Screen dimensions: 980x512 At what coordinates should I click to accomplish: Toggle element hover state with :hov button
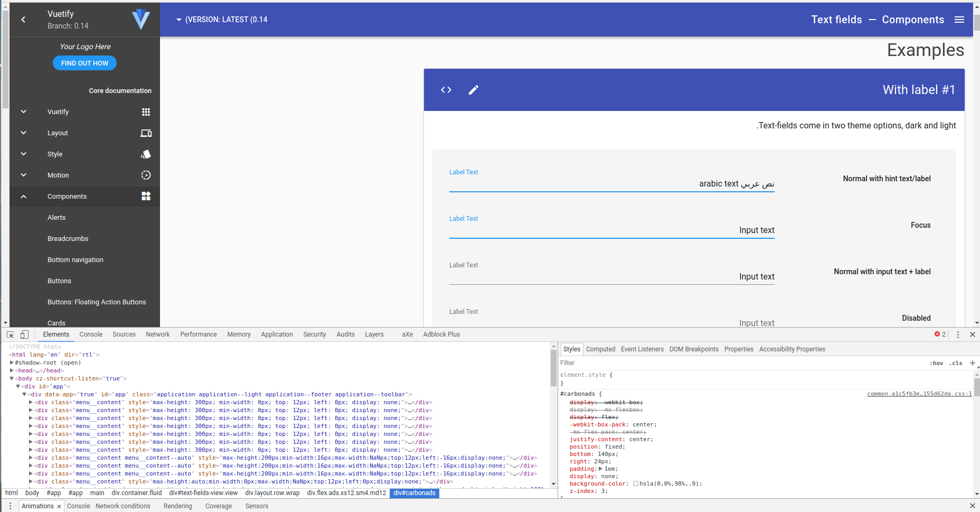coord(937,363)
